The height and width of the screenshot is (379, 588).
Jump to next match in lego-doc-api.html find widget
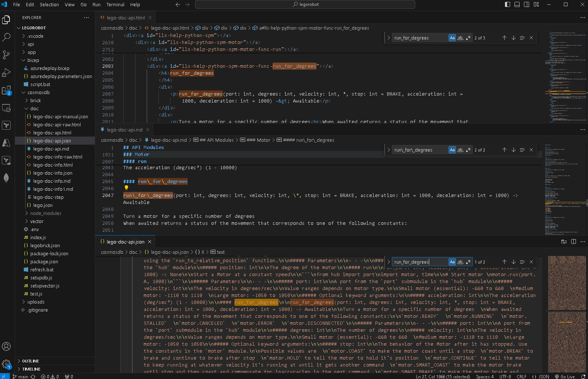pyautogui.click(x=513, y=38)
